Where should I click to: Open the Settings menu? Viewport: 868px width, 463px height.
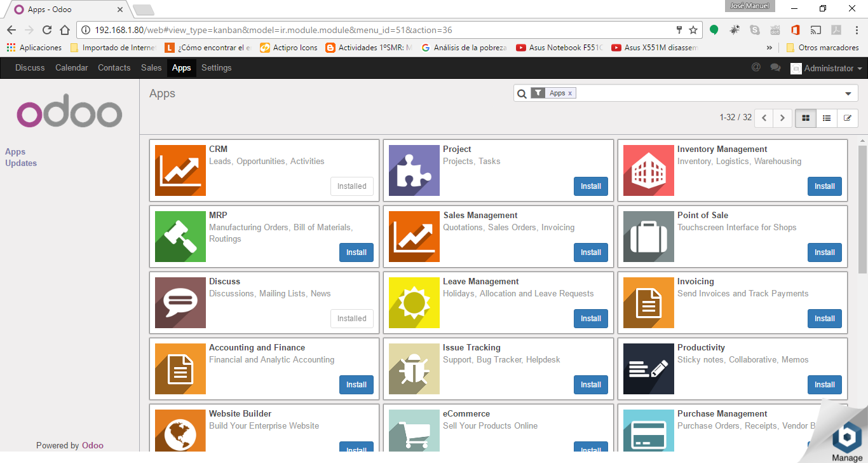tap(216, 68)
